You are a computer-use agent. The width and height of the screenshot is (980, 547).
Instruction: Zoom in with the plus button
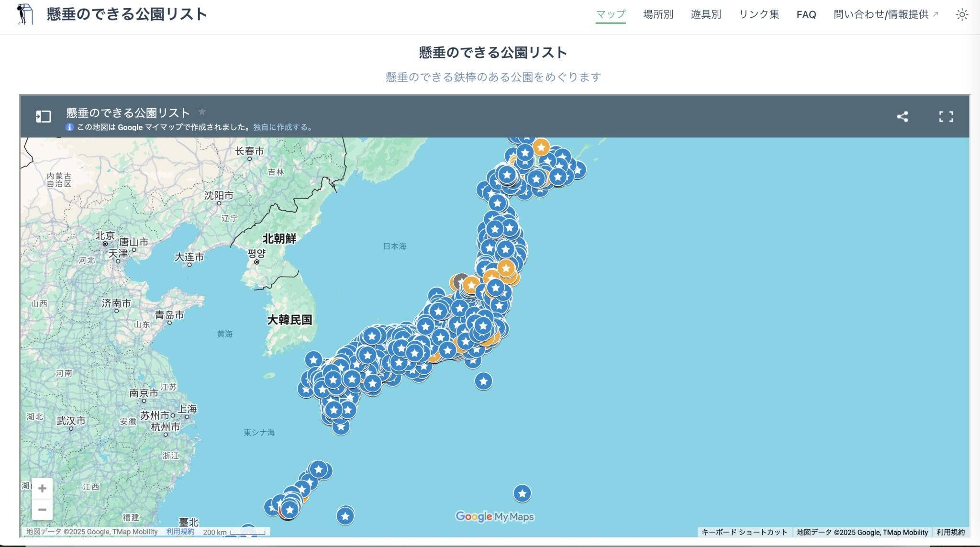click(42, 488)
